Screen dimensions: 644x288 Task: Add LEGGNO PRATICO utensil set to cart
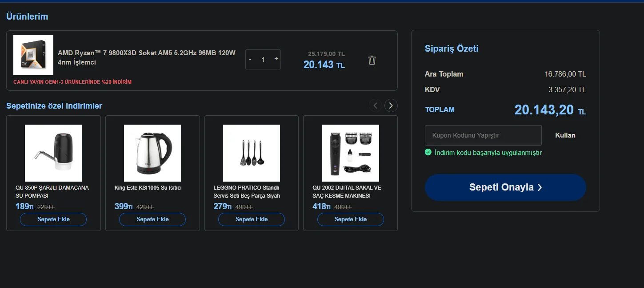252,219
